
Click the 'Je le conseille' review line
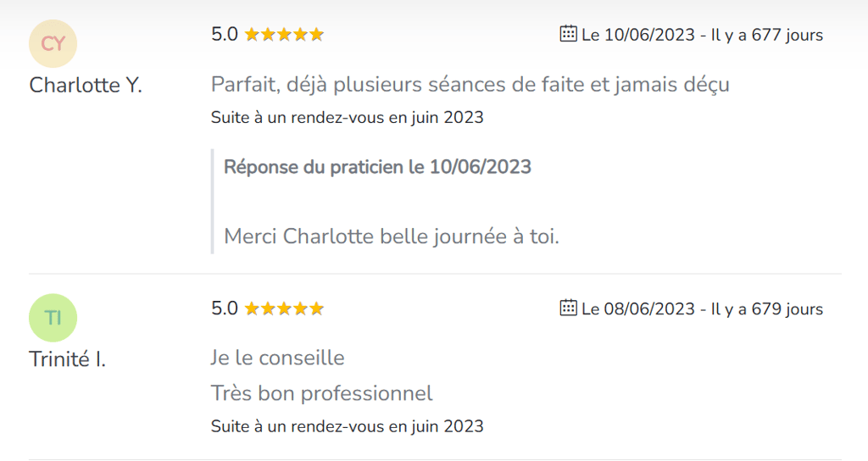(x=277, y=358)
